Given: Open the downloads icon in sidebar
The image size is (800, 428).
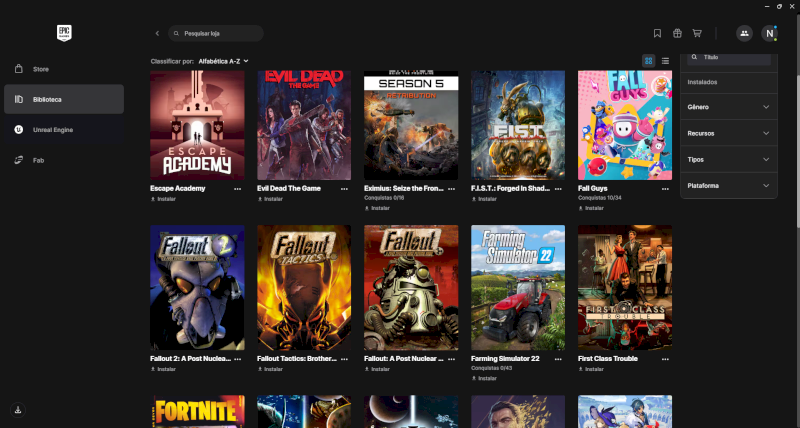Looking at the screenshot, I should 19,410.
